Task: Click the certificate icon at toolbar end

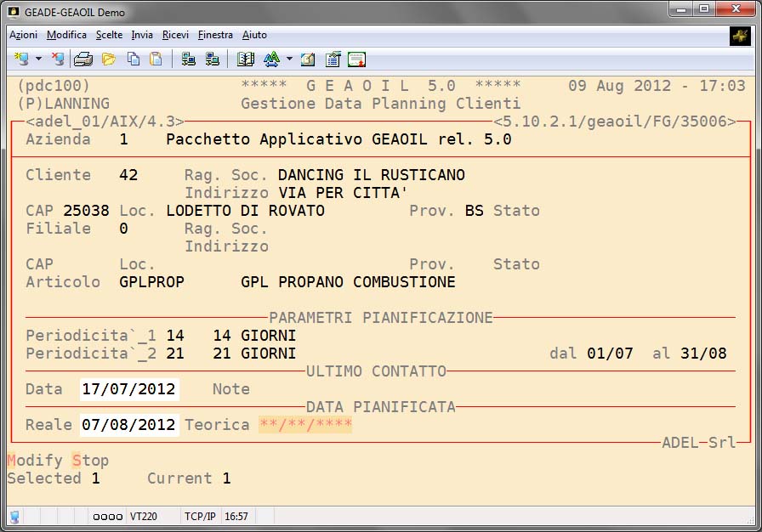Action: [x=357, y=59]
